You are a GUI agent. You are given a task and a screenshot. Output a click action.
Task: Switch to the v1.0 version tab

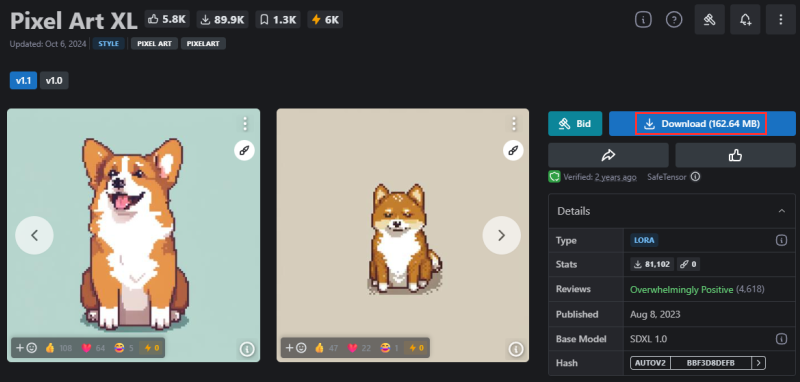(54, 81)
